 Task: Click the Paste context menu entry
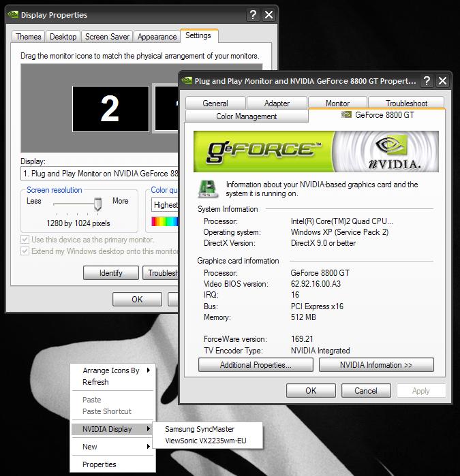point(112,400)
